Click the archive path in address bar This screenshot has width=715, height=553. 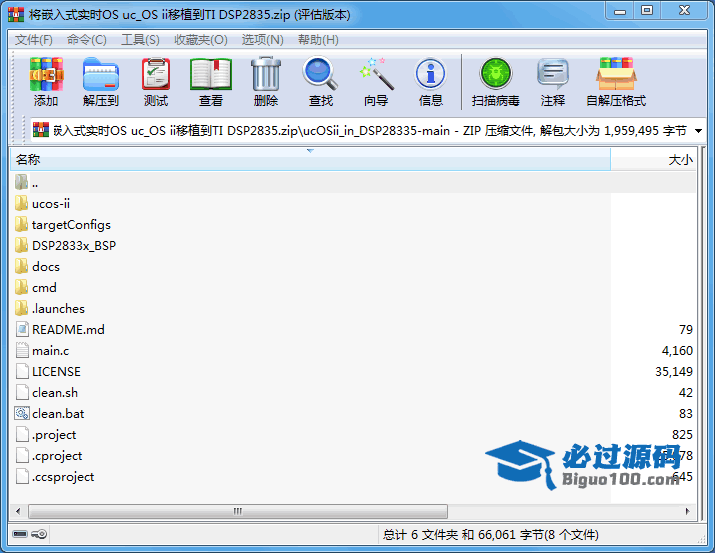click(369, 131)
